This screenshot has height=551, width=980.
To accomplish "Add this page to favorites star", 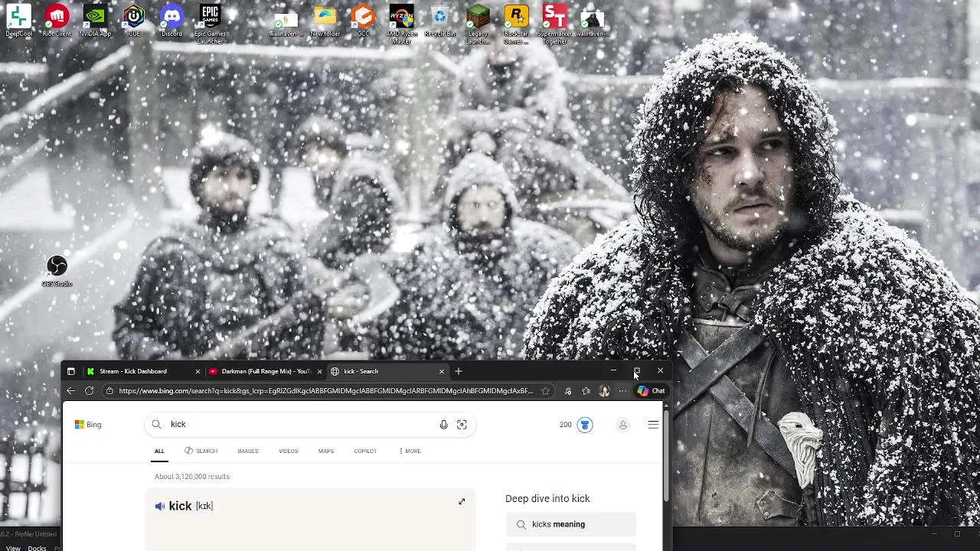I will point(545,391).
